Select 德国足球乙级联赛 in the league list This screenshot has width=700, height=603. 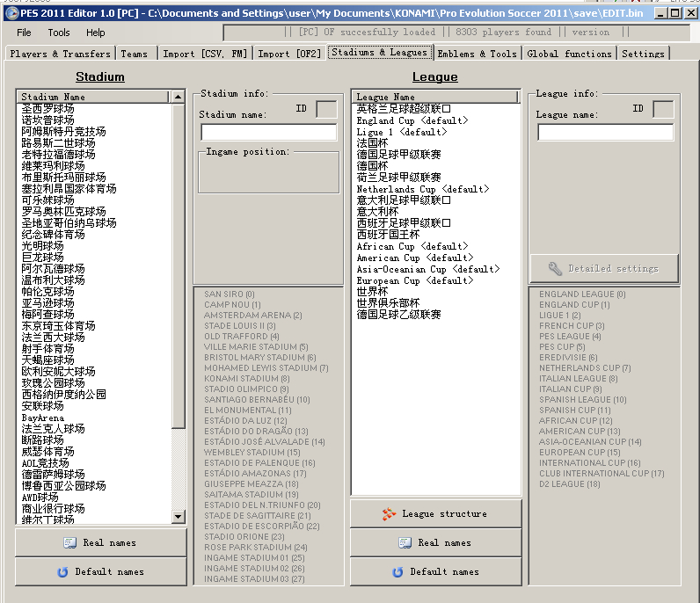(x=398, y=315)
